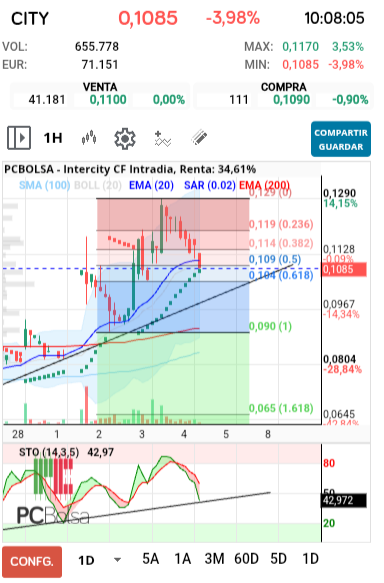Click the COMPRA price 0,1090
The image size is (384, 583).
pos(291,100)
